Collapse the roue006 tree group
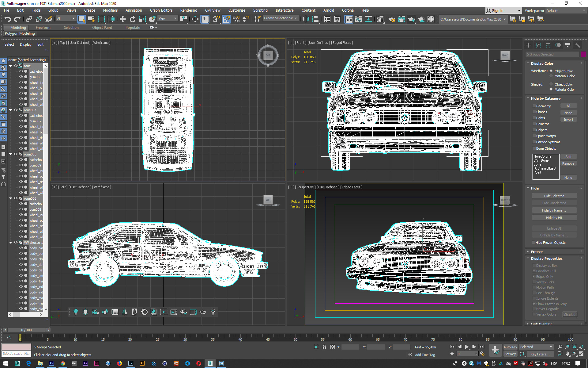 11,198
